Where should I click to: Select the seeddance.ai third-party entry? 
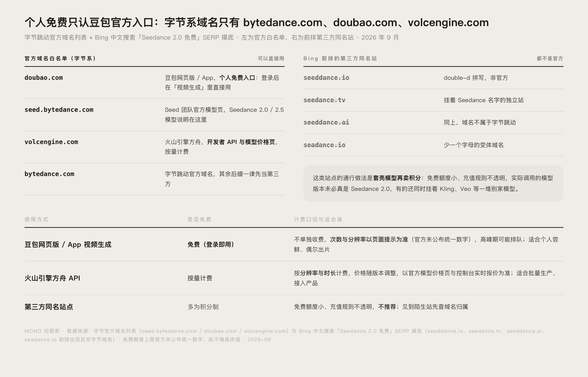click(326, 122)
